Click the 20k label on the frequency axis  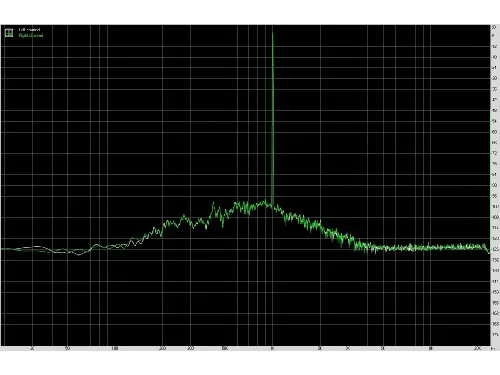coord(477,349)
